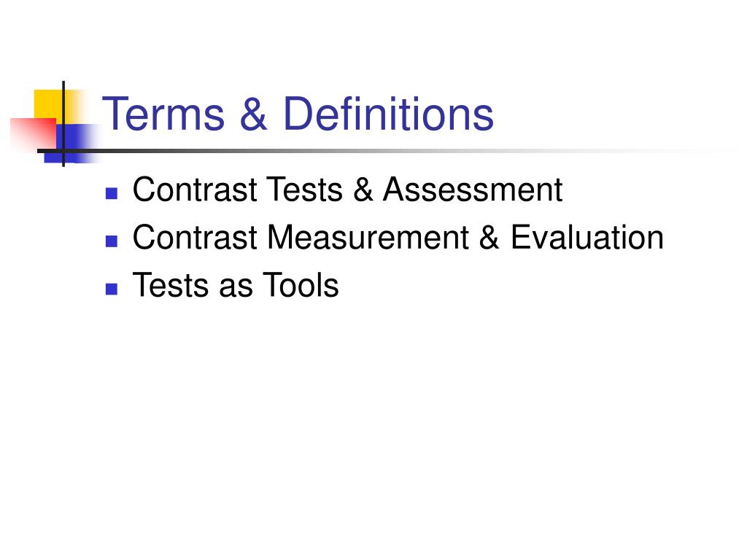Select the word Measurement
Image resolution: width=747 pixels, height=560 pixels.
(368, 237)
